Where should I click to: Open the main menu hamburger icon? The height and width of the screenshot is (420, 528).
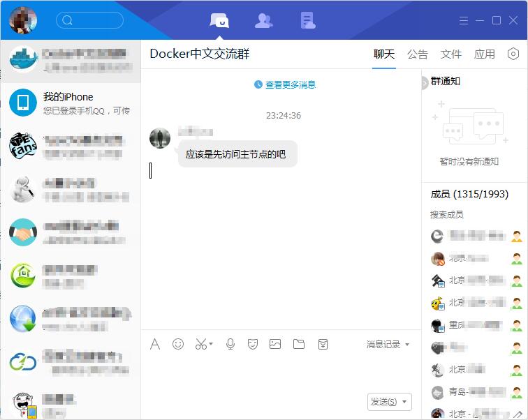click(x=464, y=20)
